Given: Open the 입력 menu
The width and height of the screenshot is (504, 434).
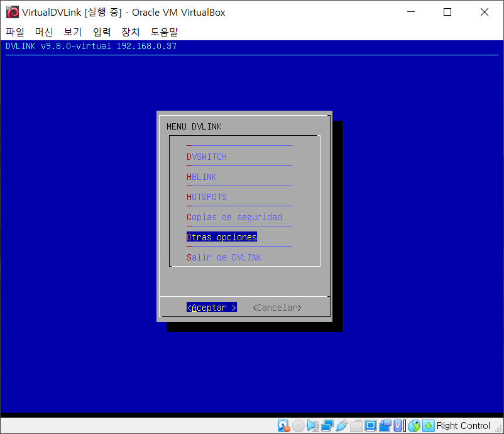Looking at the screenshot, I should (102, 31).
